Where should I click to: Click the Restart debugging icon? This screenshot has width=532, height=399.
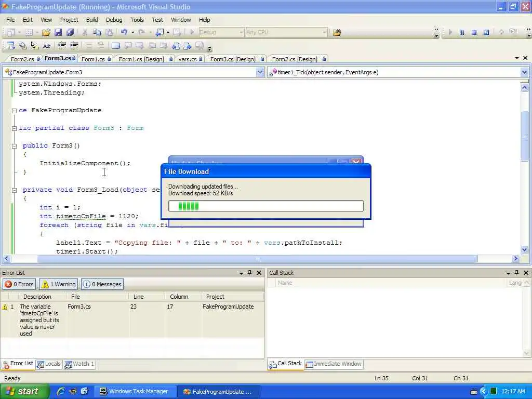(x=486, y=32)
